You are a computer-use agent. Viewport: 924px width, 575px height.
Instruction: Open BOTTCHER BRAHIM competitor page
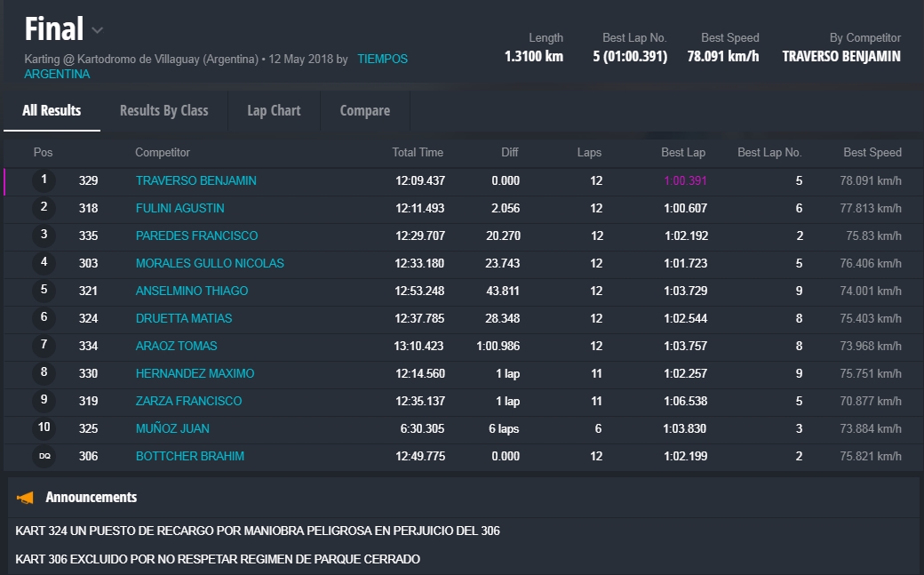[x=189, y=457]
